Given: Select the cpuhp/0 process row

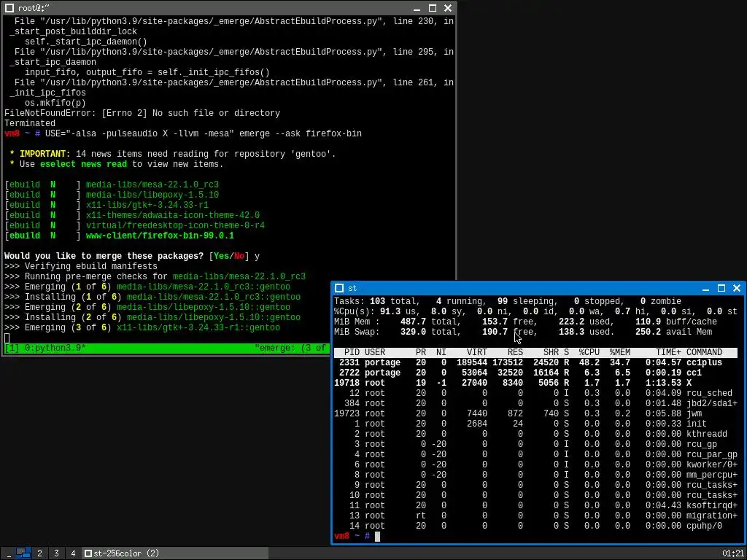Looking at the screenshot, I should [x=535, y=526].
